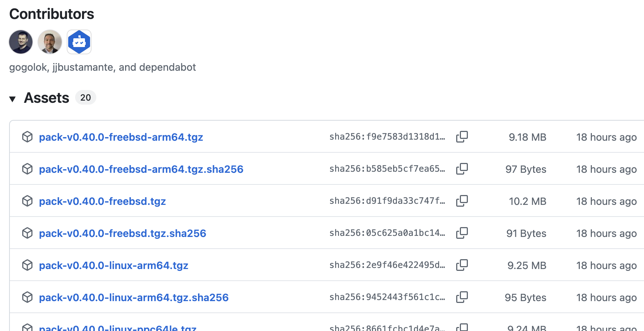Image resolution: width=644 pixels, height=331 pixels.
Task: Click the Assets heading
Action: coord(46,98)
